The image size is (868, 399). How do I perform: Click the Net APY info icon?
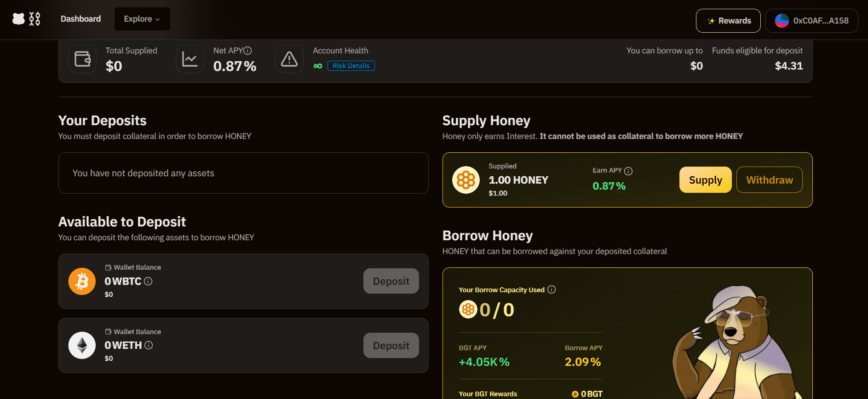point(247,51)
